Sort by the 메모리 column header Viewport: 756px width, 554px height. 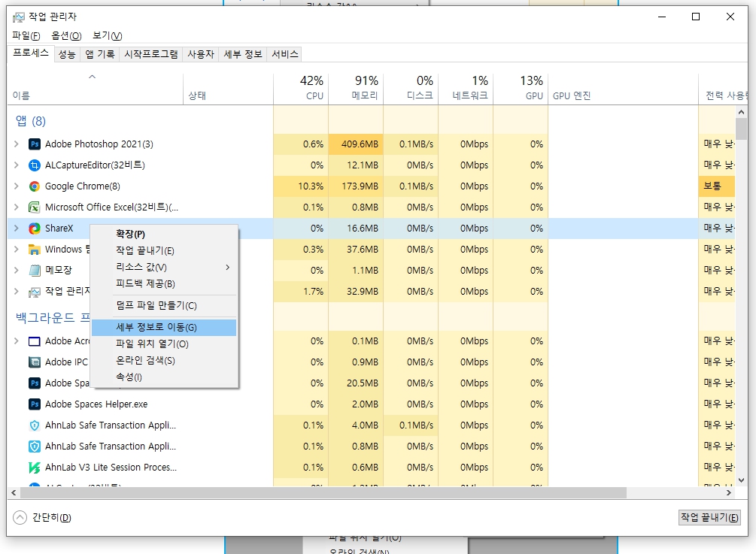pyautogui.click(x=356, y=89)
